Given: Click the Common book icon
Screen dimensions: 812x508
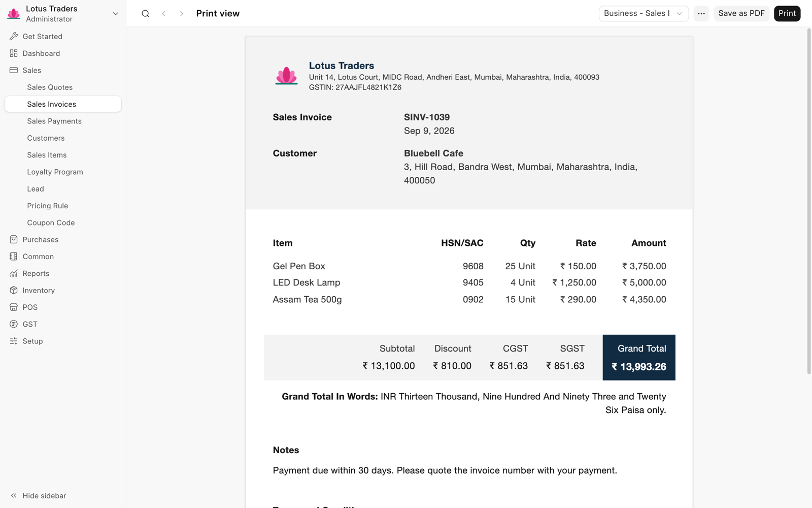Looking at the screenshot, I should [14, 257].
